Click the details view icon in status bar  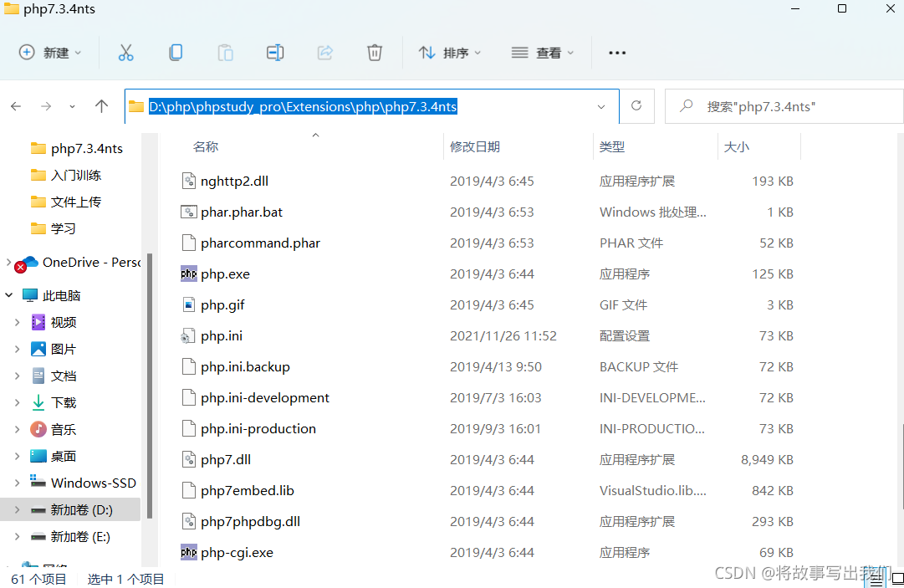click(x=876, y=579)
